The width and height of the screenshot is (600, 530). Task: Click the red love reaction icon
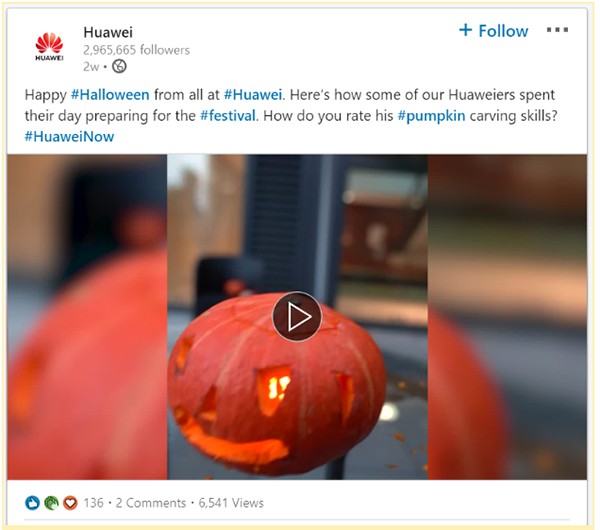point(70,503)
